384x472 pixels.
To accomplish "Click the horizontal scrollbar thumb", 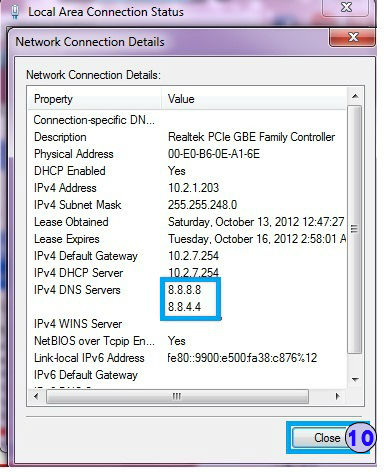I will pos(177,396).
